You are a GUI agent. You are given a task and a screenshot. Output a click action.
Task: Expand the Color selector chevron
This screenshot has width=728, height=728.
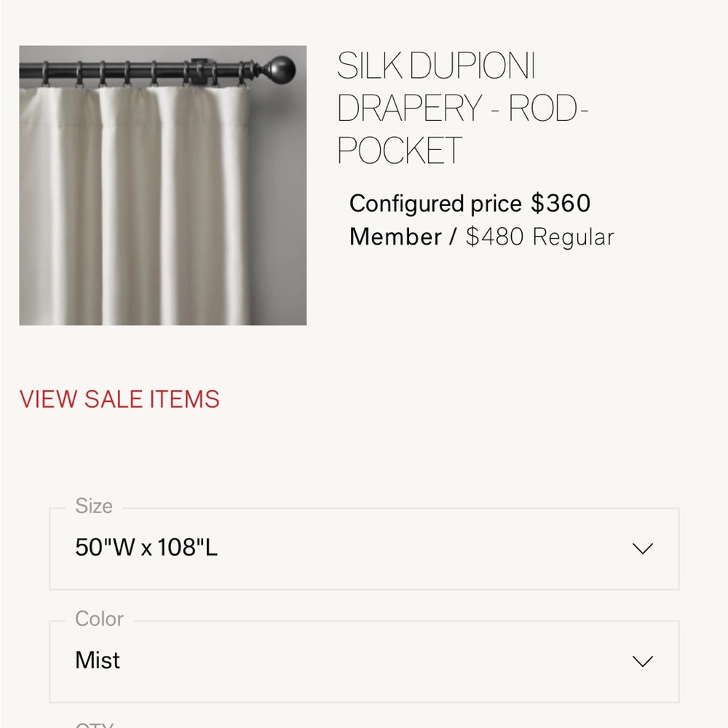point(641,661)
